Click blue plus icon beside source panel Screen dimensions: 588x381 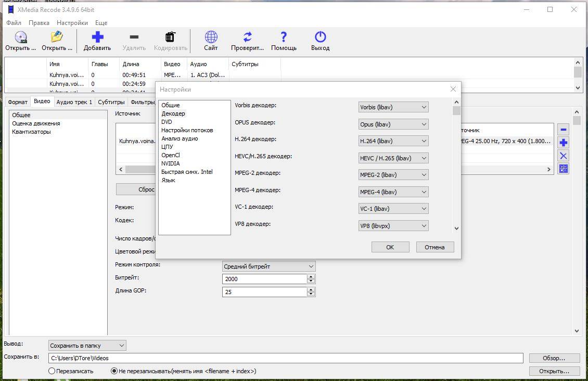pos(563,143)
